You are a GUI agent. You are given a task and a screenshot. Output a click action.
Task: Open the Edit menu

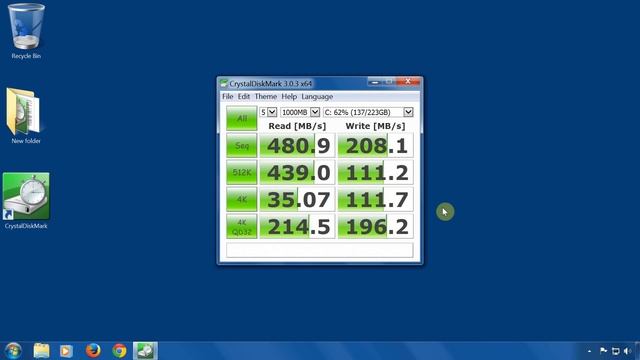(x=244, y=97)
